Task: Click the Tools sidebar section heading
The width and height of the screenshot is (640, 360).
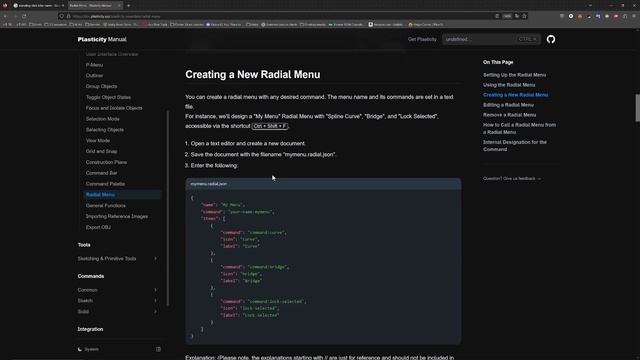Action: click(x=84, y=245)
